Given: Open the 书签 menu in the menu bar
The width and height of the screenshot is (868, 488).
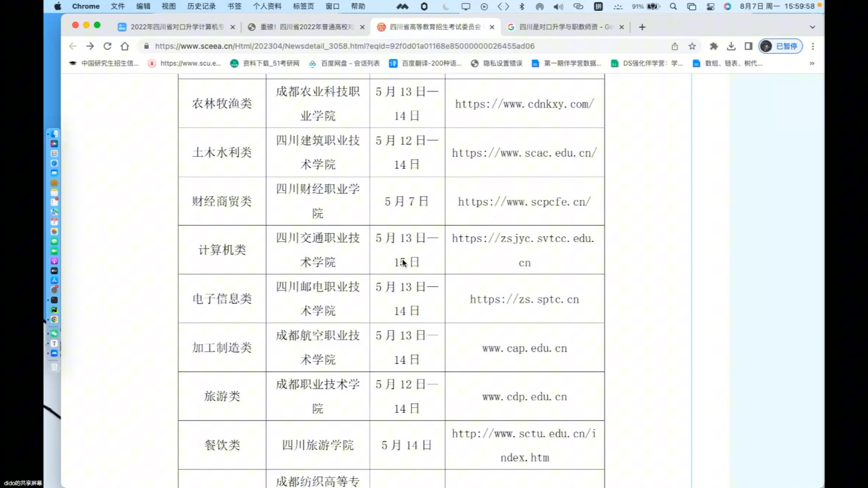Looking at the screenshot, I should click(x=233, y=7).
